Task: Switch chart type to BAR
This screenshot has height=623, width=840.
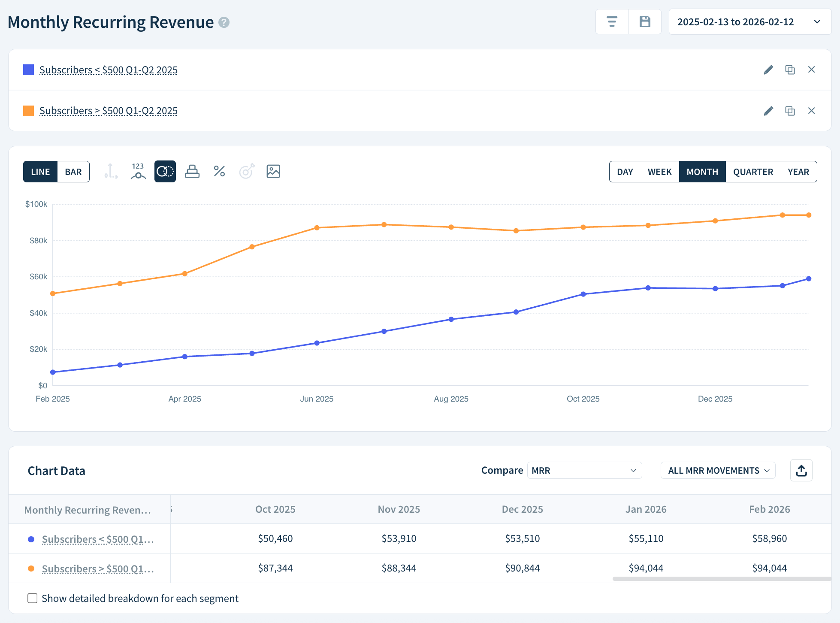Action: click(73, 171)
